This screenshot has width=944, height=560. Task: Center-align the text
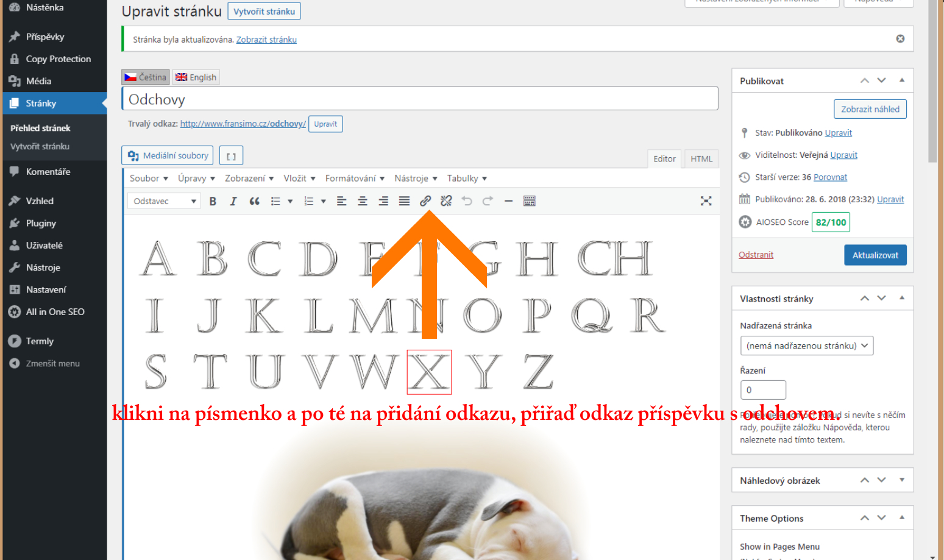(x=363, y=201)
